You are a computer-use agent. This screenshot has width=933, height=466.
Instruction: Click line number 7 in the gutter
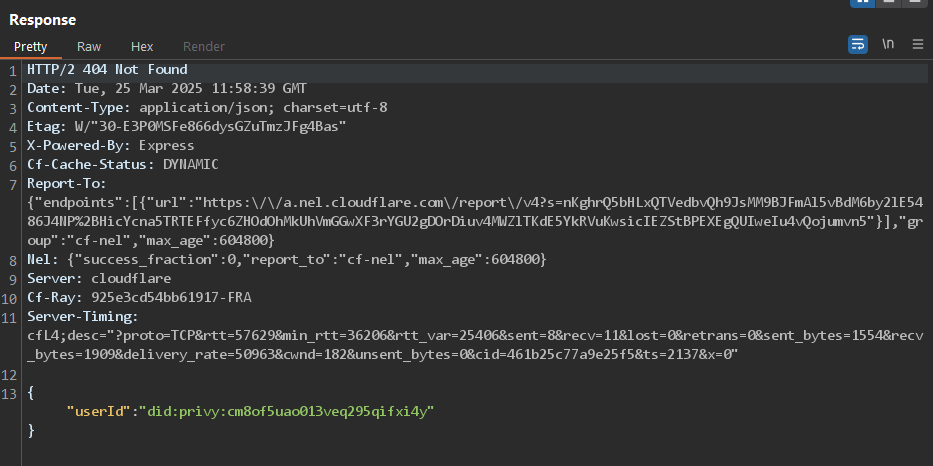coord(13,184)
